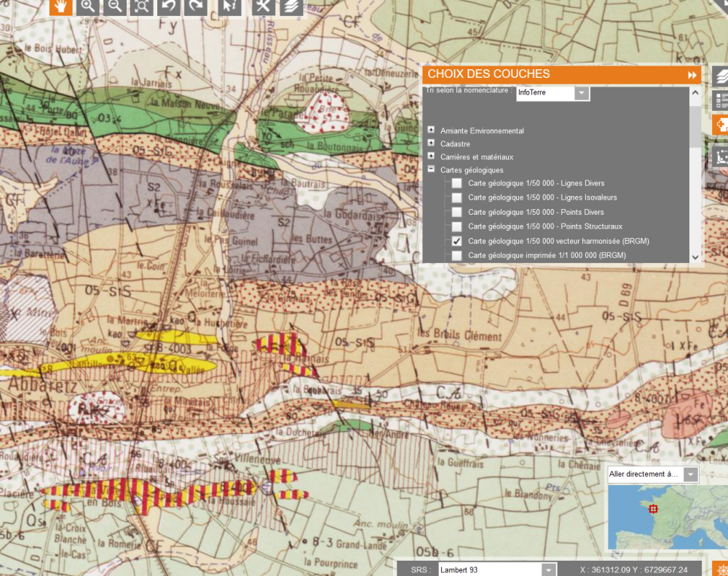Uncheck the vecteur harmonisée (BRGM) layer
This screenshot has width=728, height=576.
456,241
